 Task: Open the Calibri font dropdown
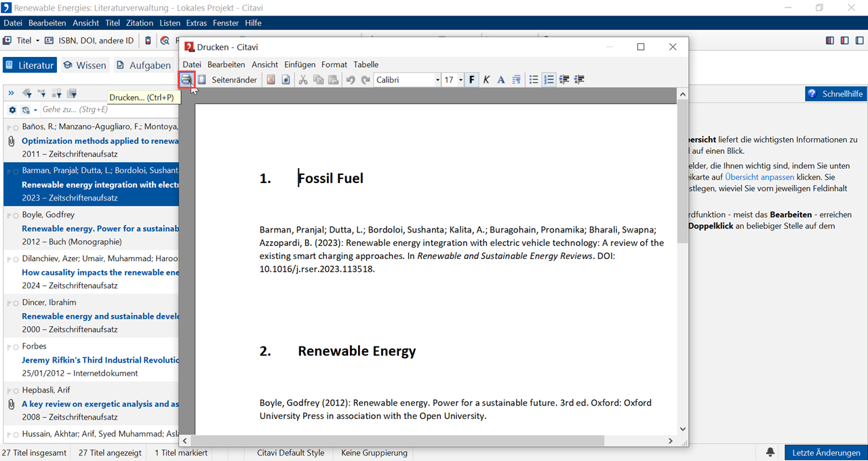coord(437,80)
